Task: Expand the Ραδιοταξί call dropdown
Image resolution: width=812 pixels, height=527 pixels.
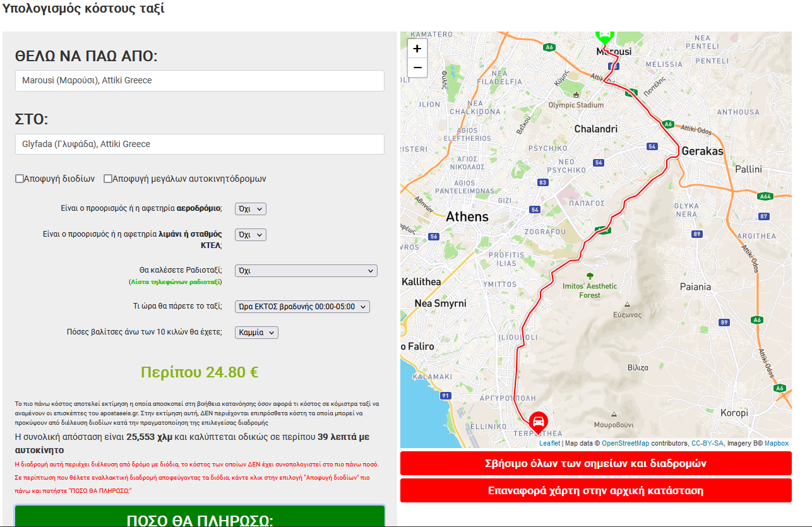Action: click(306, 271)
